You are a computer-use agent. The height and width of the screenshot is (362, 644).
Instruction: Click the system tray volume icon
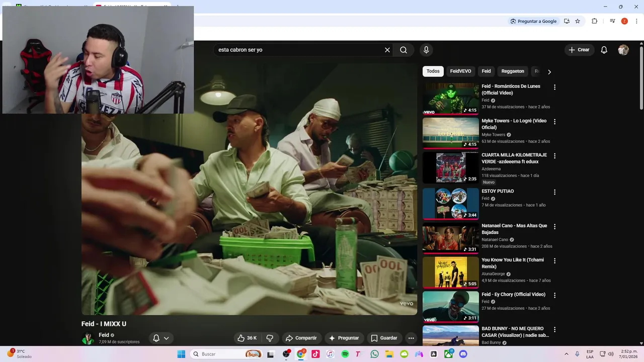611,354
